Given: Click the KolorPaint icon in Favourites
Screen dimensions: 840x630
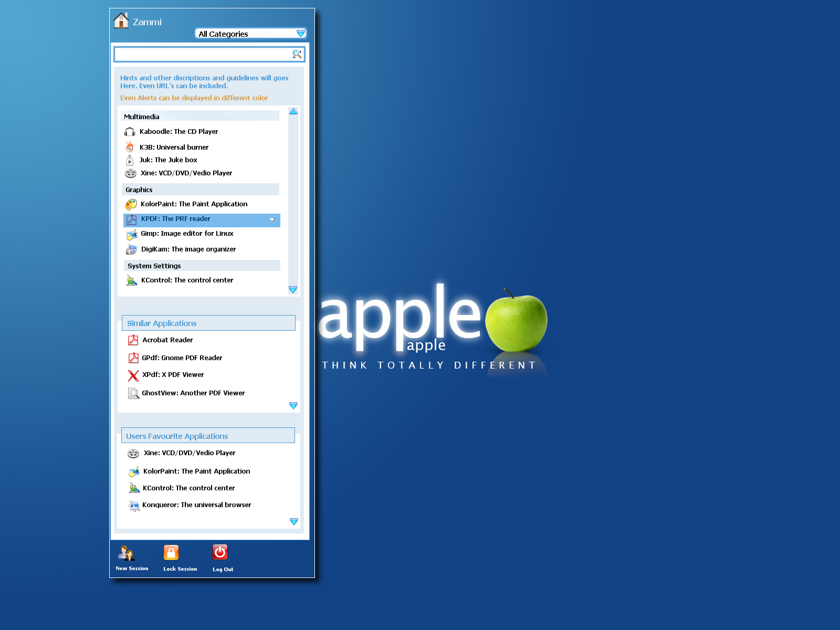Looking at the screenshot, I should (134, 471).
